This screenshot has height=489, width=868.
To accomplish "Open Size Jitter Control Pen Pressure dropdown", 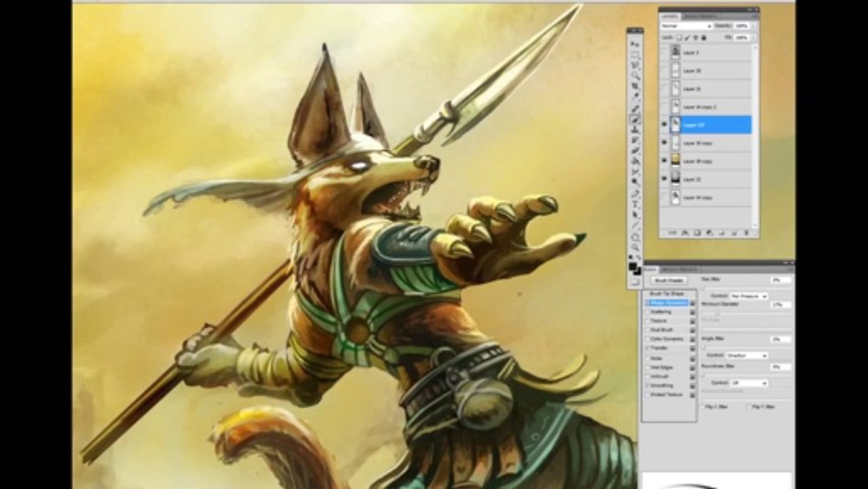I will coord(749,296).
